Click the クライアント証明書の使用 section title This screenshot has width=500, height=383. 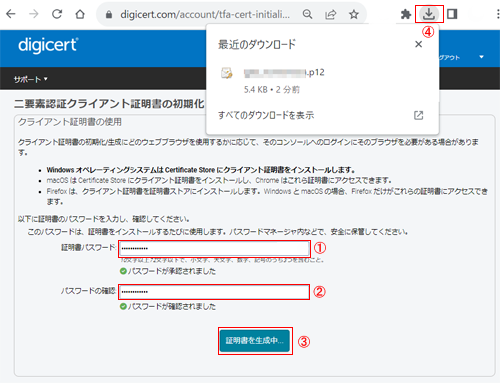(70, 122)
